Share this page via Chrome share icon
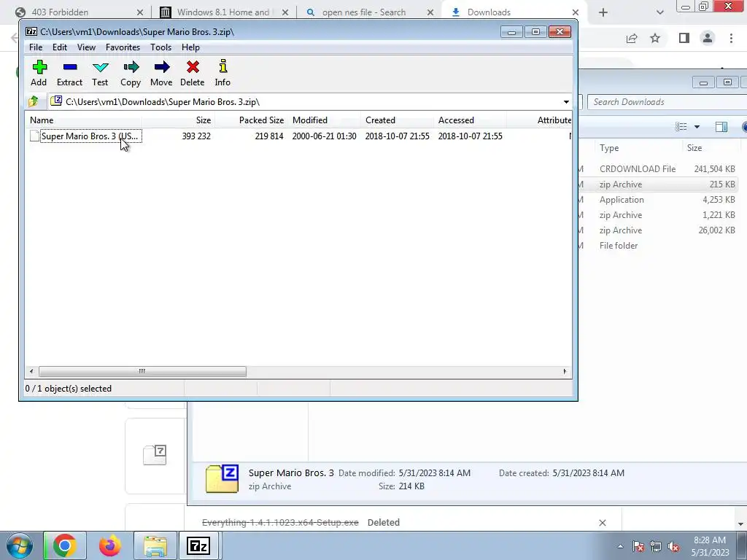The height and width of the screenshot is (560, 747). click(x=632, y=38)
